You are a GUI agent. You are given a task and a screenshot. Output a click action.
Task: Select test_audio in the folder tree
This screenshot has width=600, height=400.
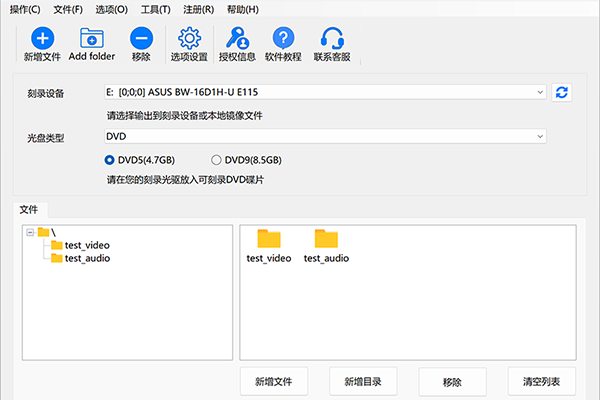pyautogui.click(x=86, y=258)
